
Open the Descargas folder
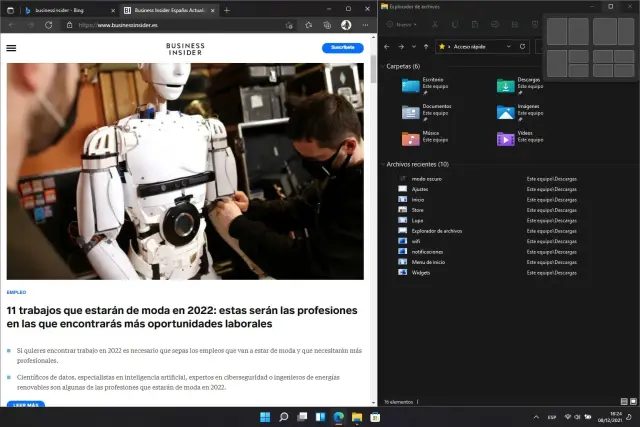[506, 87]
